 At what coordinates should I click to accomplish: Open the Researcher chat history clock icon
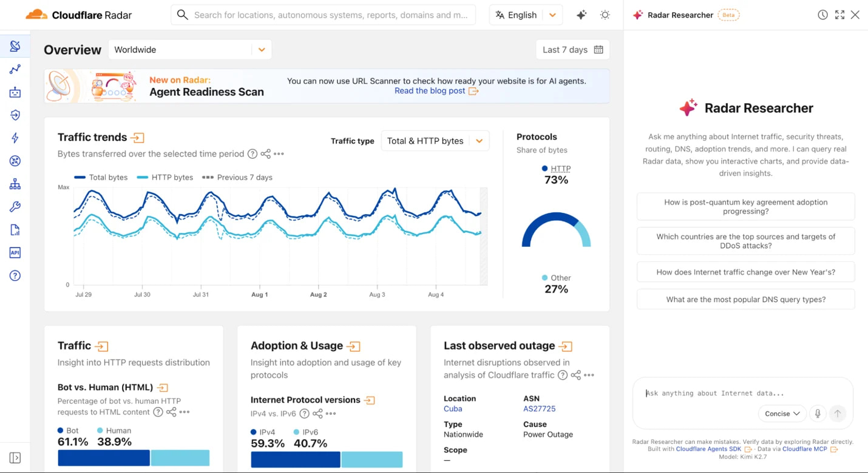click(x=822, y=15)
